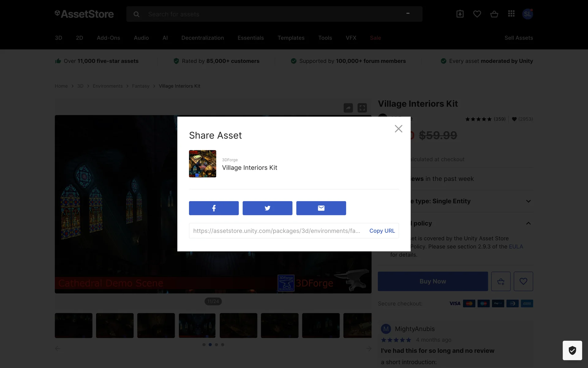Click the asset URL text field

(276, 231)
